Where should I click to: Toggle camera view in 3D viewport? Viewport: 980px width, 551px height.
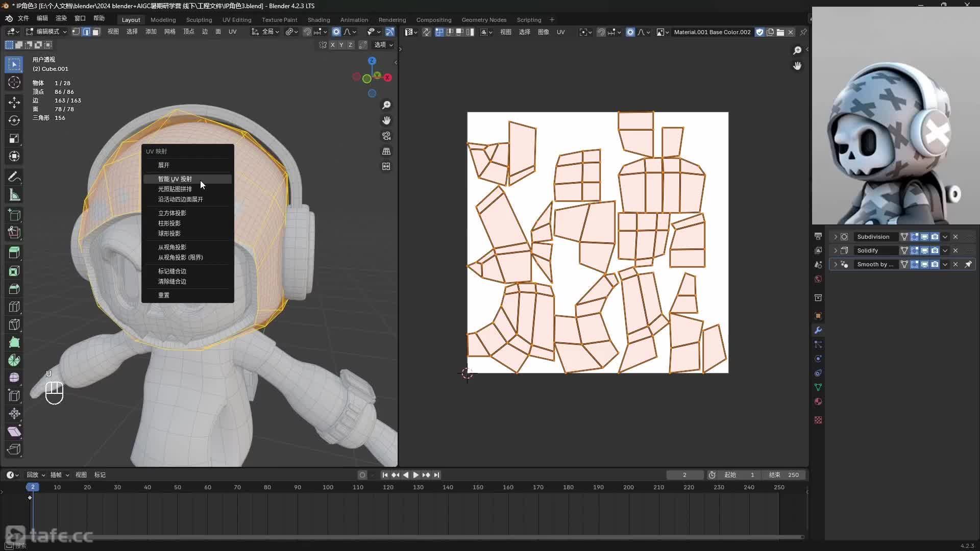(x=386, y=136)
